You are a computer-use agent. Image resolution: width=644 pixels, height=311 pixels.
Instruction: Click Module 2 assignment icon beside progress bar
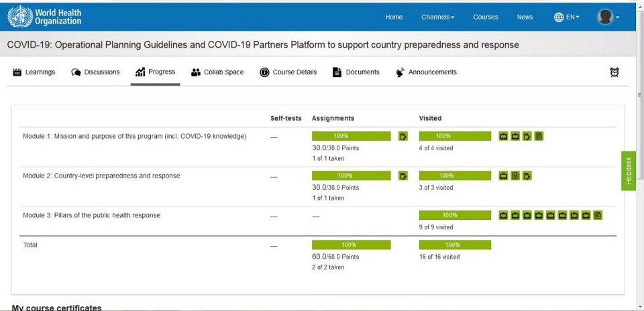[403, 176]
